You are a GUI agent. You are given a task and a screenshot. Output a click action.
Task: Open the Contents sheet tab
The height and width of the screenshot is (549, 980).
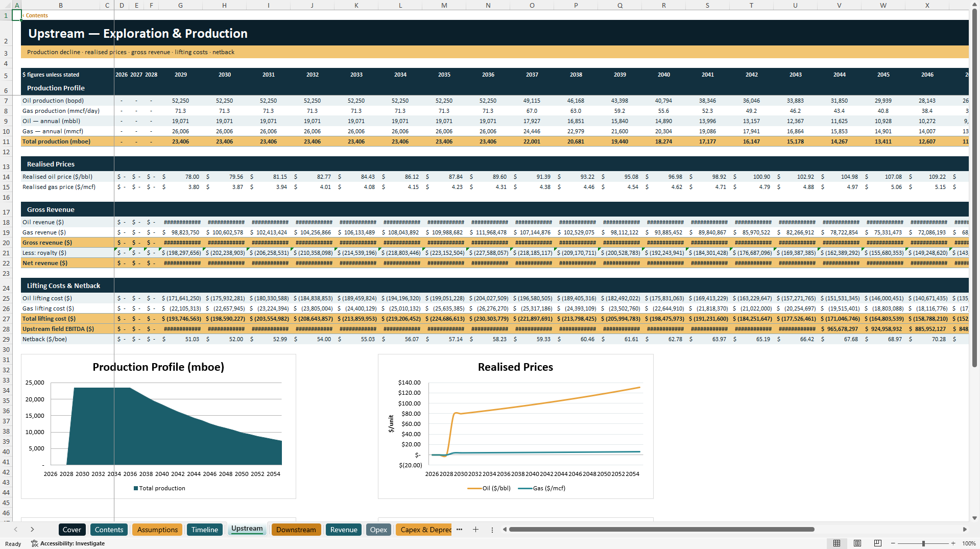tap(109, 530)
